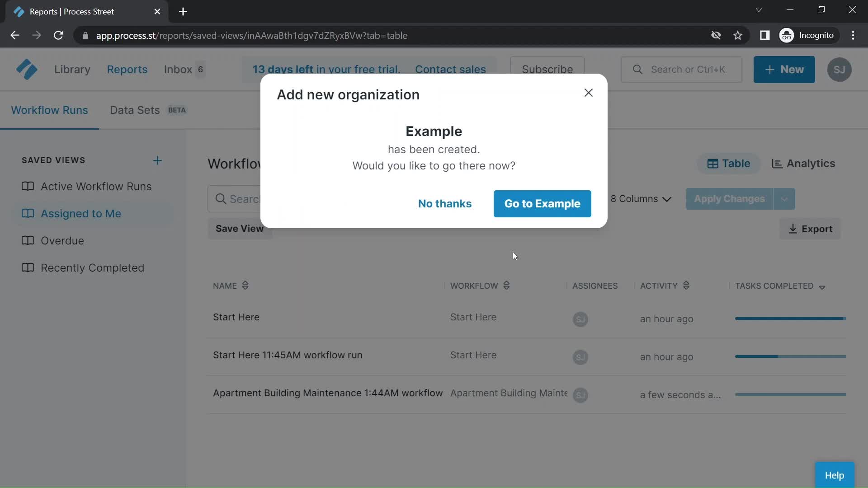Select the Workflow Runs tab
The height and width of the screenshot is (488, 868).
[x=49, y=110]
